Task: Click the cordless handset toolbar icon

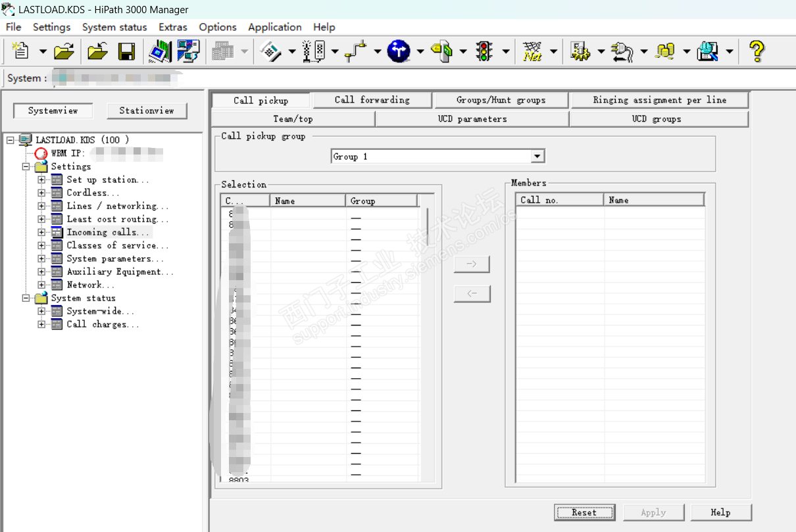Action: 314,51
